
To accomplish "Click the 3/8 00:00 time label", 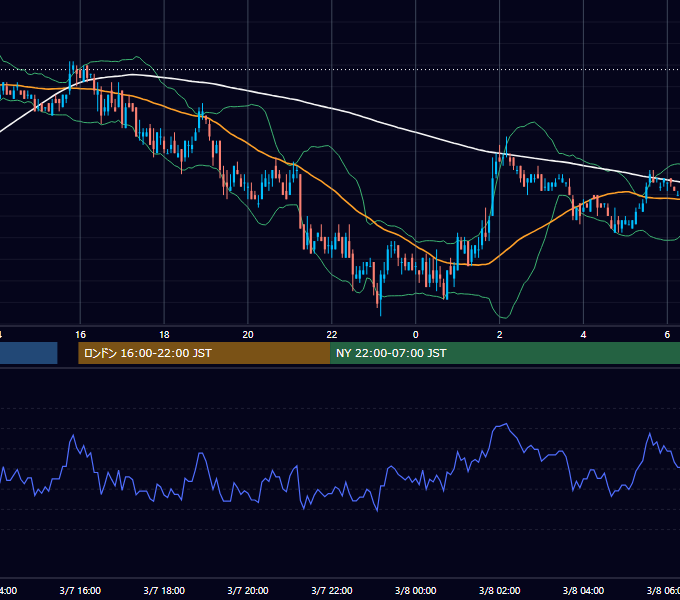I will click(415, 590).
